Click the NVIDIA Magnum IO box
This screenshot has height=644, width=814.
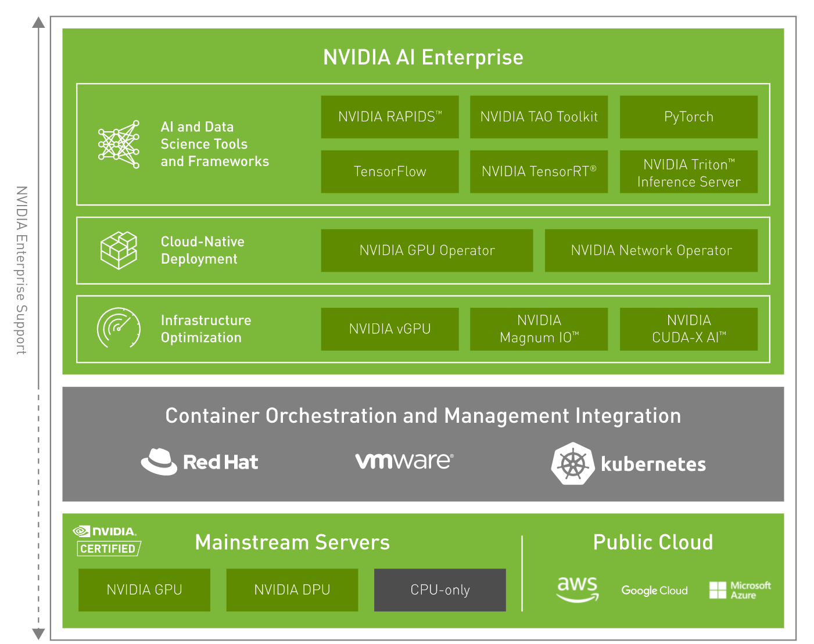(x=539, y=329)
